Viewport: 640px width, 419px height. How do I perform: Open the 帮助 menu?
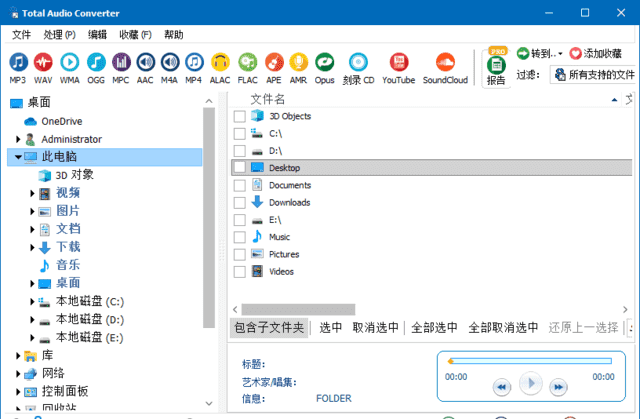tap(173, 35)
